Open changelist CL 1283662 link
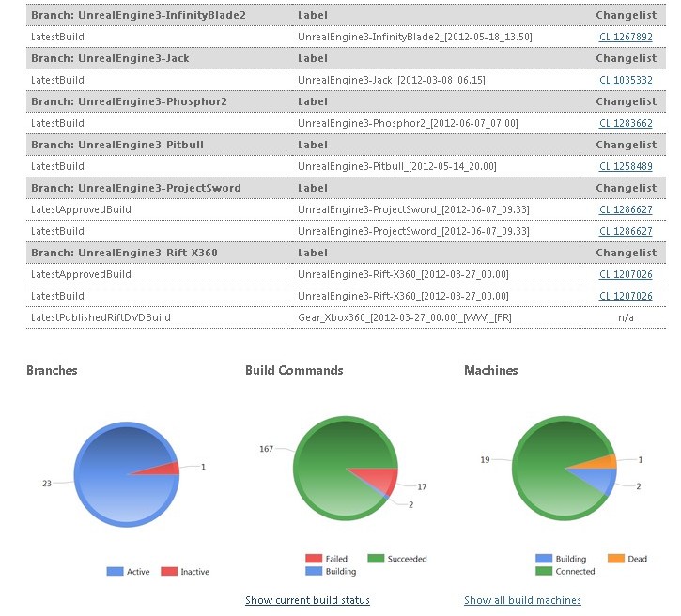 click(626, 123)
